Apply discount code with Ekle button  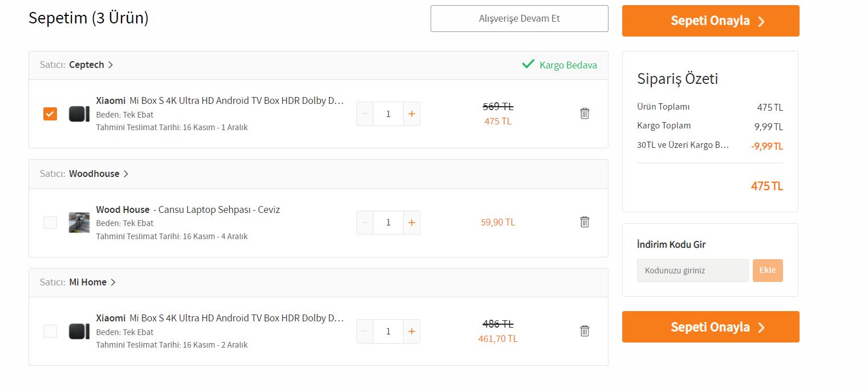768,271
